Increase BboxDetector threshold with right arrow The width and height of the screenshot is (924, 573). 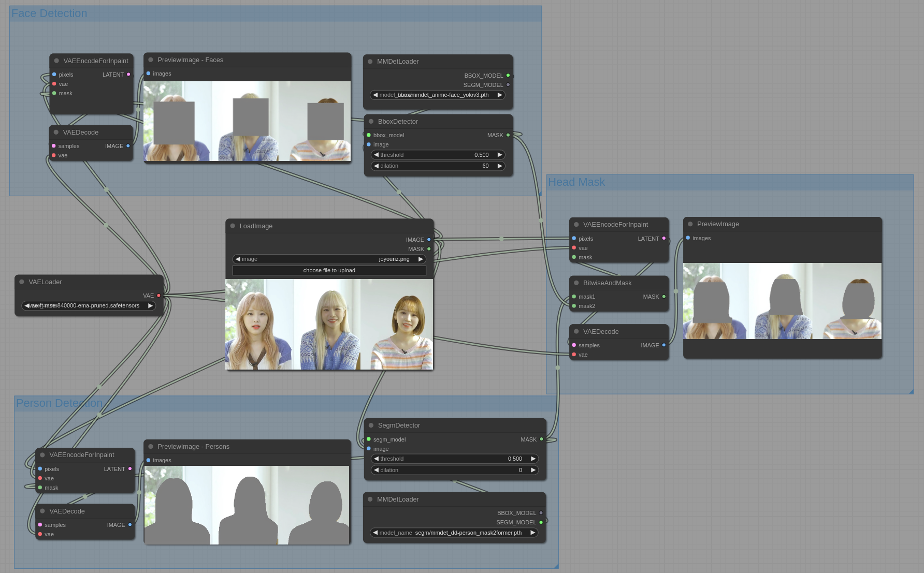click(500, 155)
